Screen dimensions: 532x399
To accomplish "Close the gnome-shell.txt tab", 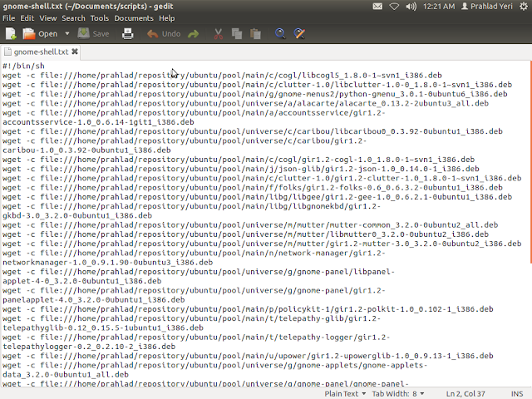I will pyautogui.click(x=75, y=52).
